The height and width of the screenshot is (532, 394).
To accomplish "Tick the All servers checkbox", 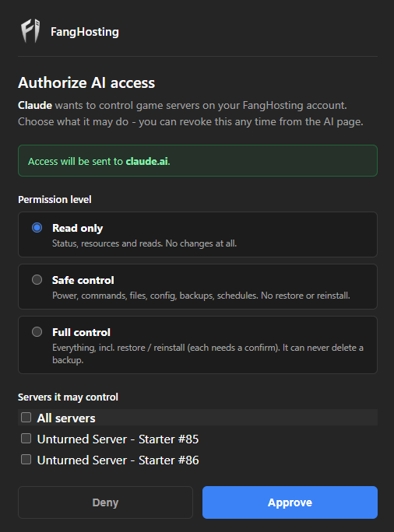I will pos(26,418).
